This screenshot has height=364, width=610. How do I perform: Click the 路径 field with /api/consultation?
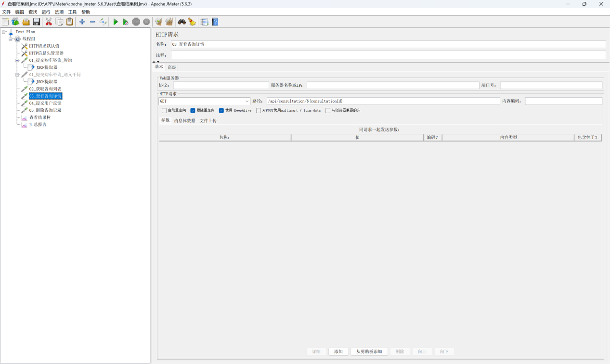(x=383, y=101)
